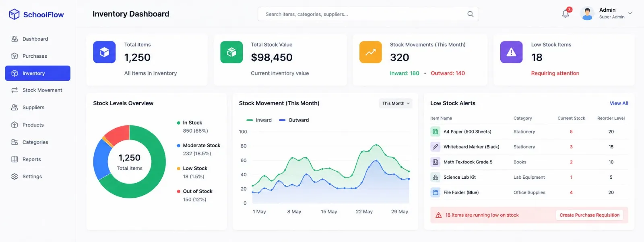644x242 pixels.
Task: Click the Total Items blue cube icon
Action: [104, 52]
